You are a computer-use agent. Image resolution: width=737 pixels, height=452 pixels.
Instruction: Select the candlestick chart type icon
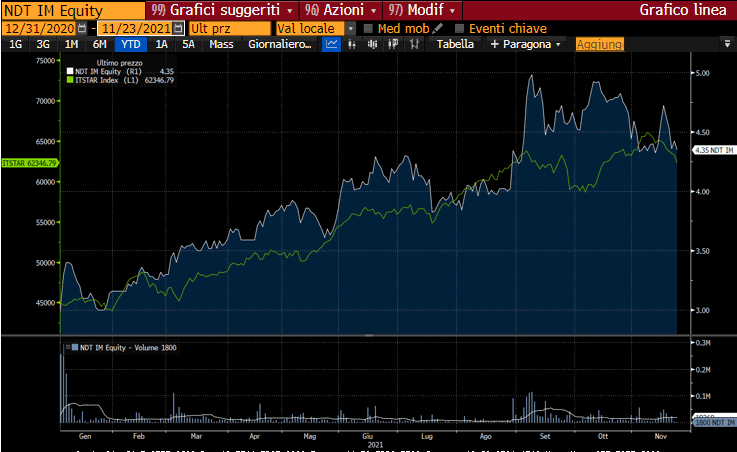click(x=372, y=44)
